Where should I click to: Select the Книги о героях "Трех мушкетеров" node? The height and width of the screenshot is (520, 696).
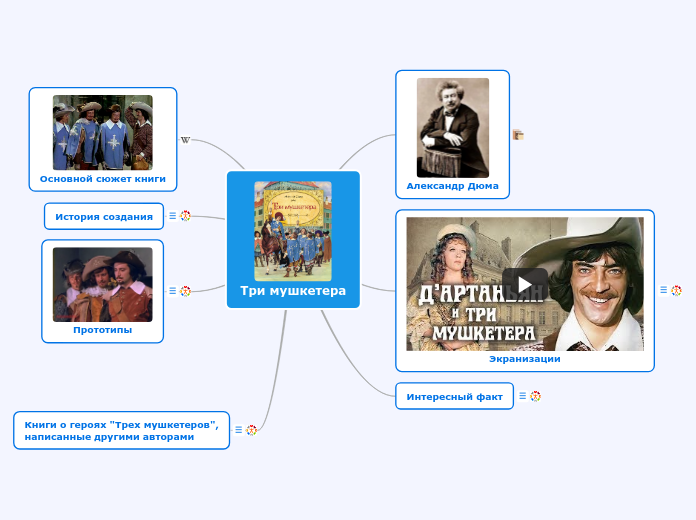point(122,430)
